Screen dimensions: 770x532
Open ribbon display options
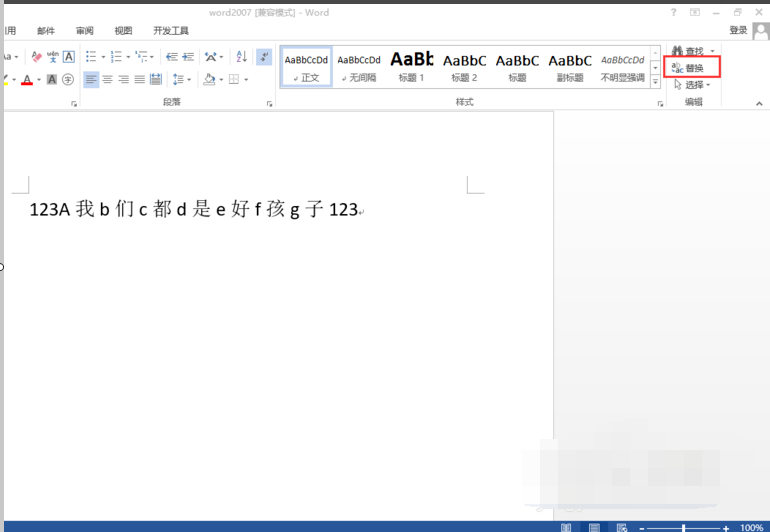tap(695, 12)
